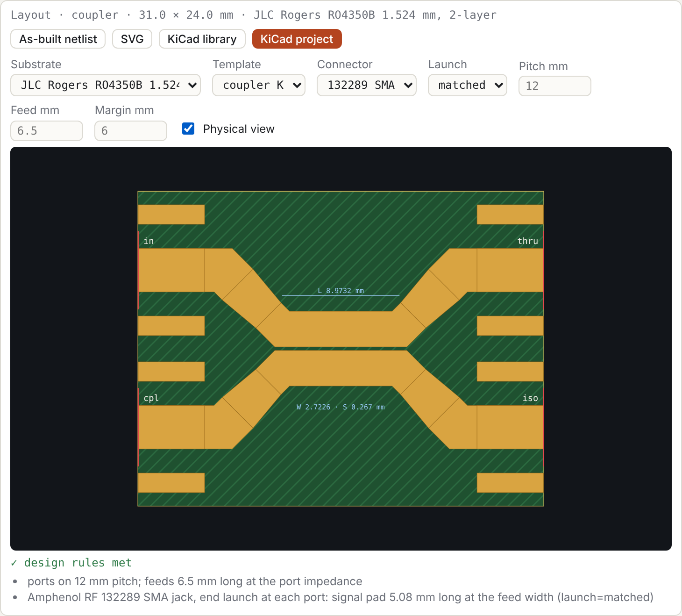682x616 pixels.
Task: Open the KiCad project export
Action: click(x=297, y=39)
